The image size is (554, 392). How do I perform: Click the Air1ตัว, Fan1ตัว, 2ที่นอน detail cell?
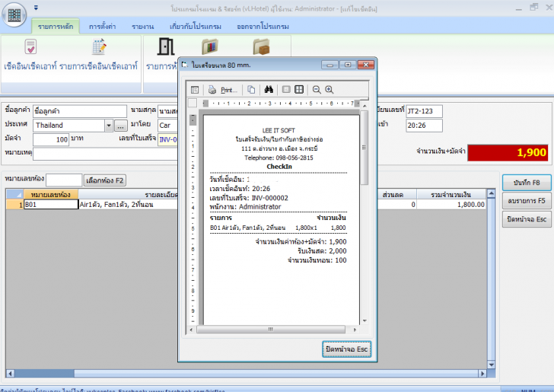(x=128, y=205)
